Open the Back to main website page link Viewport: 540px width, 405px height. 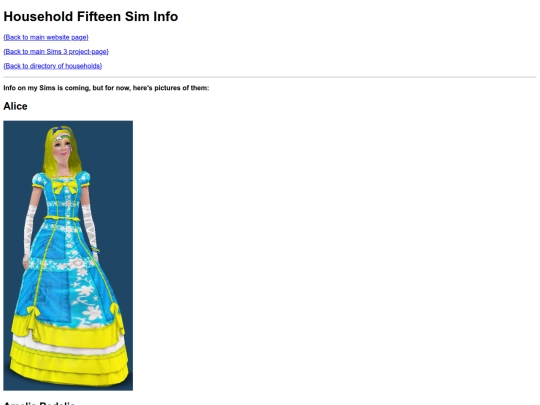(x=46, y=37)
